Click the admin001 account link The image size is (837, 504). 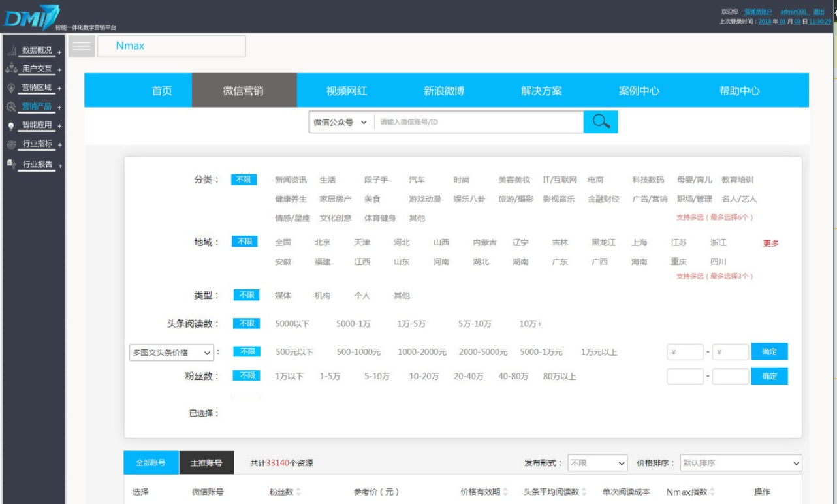(794, 12)
